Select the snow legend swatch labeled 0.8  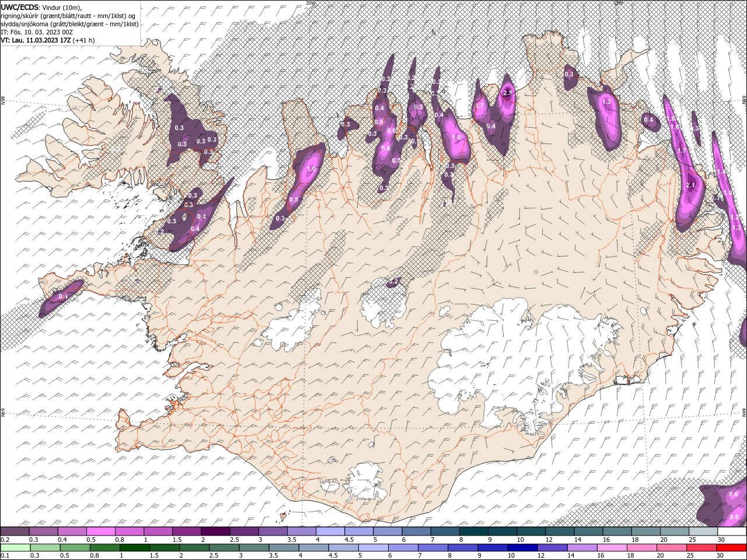point(129,531)
